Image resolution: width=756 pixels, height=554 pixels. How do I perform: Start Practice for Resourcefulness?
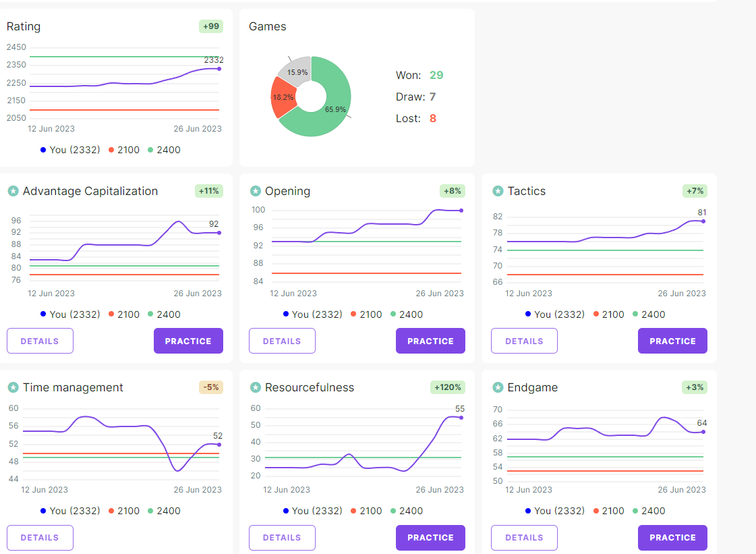click(430, 538)
